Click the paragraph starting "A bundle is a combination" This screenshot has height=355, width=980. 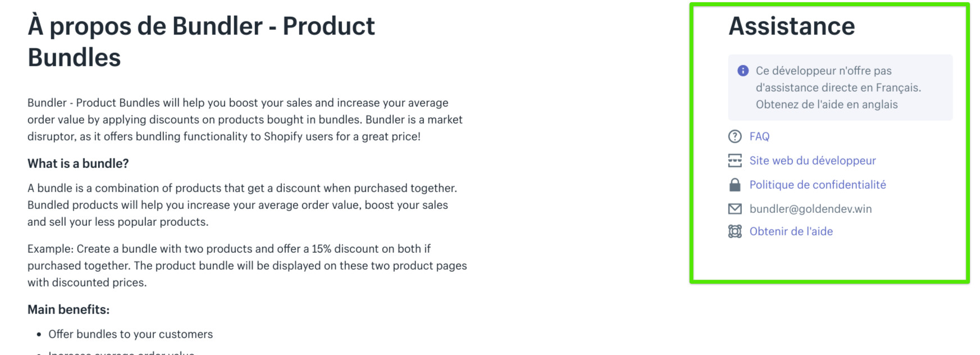click(242, 205)
